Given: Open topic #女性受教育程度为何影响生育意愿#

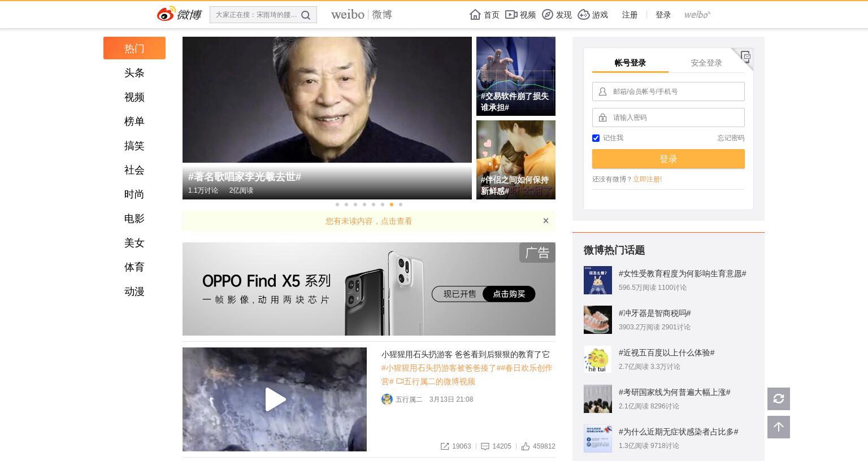Looking at the screenshot, I should click(682, 273).
